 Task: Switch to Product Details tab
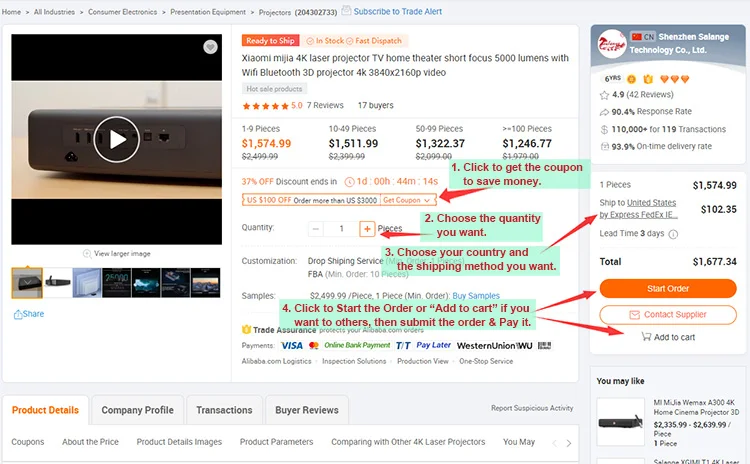point(45,410)
